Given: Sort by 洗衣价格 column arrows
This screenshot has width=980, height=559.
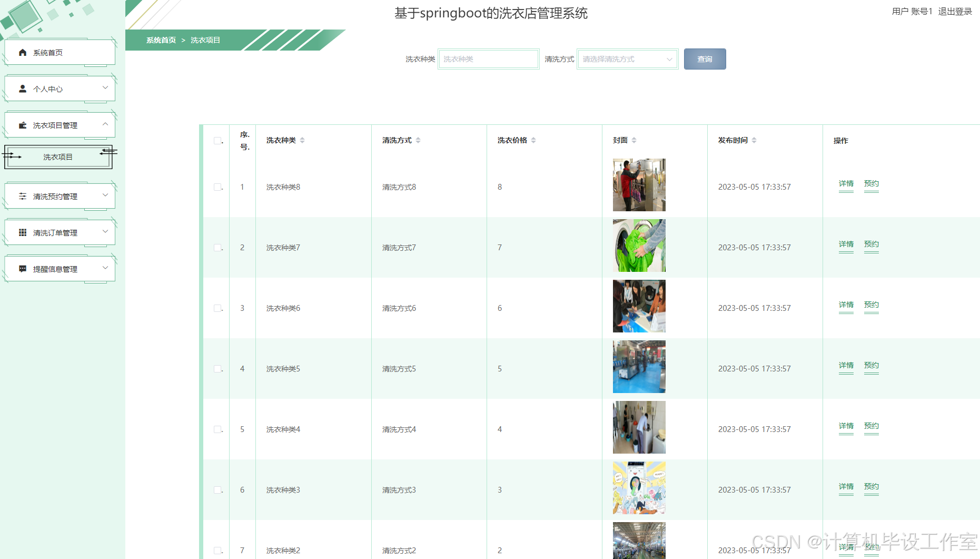Looking at the screenshot, I should pyautogui.click(x=533, y=140).
